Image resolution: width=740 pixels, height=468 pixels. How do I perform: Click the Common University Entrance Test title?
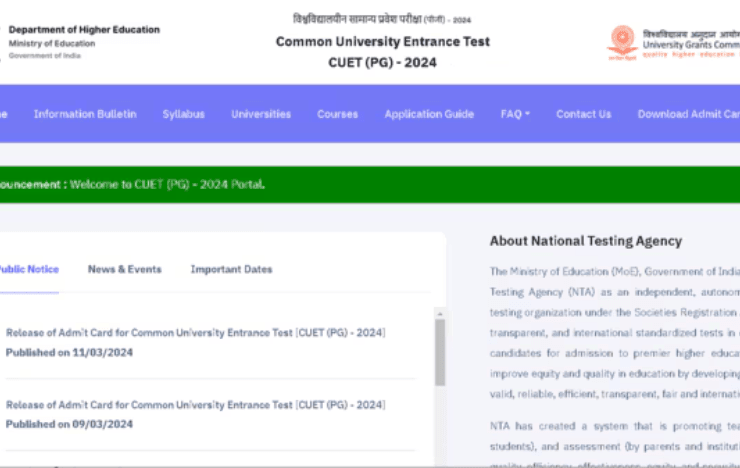383,42
